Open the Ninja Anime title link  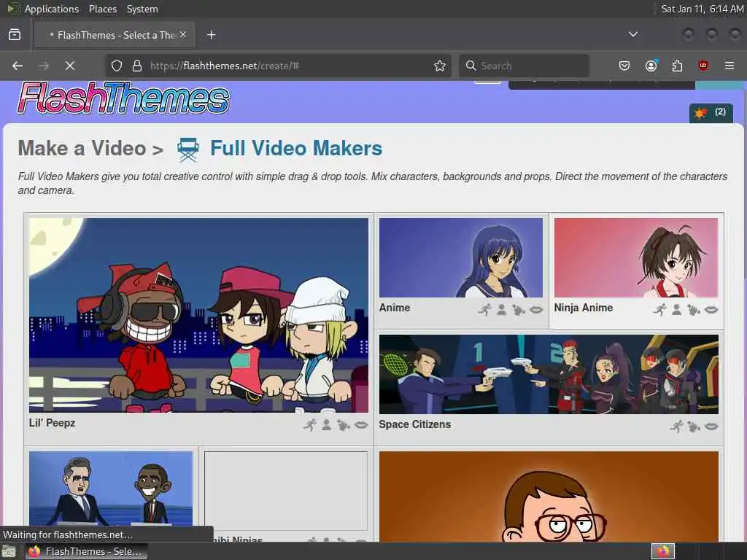(x=583, y=308)
